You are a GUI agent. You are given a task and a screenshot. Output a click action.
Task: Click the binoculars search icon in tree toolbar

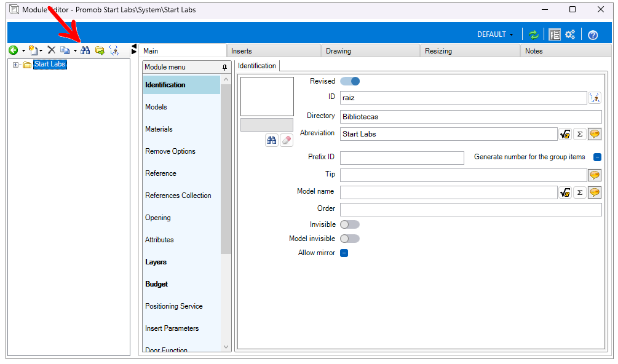pos(85,50)
